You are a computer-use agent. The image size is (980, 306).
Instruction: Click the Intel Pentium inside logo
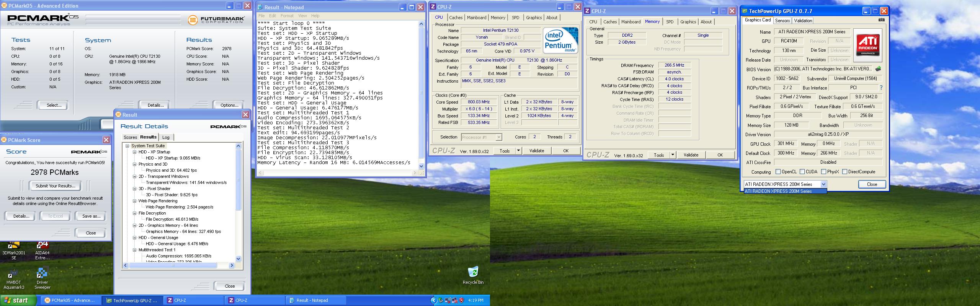560,40
